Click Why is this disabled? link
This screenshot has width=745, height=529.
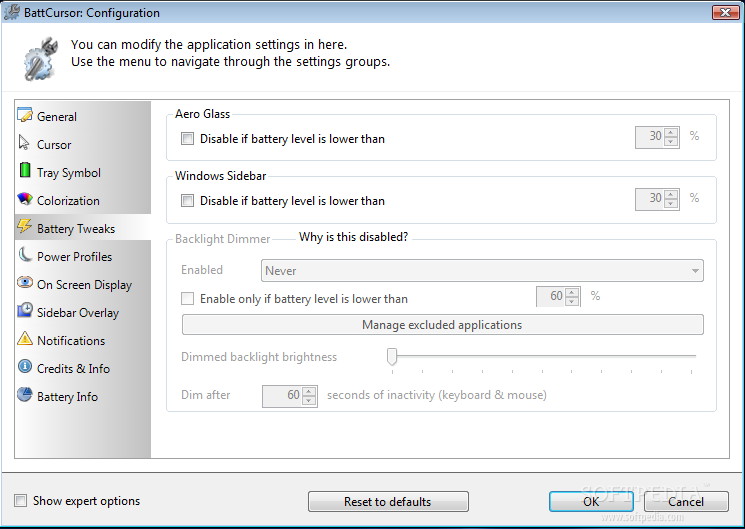tap(353, 237)
